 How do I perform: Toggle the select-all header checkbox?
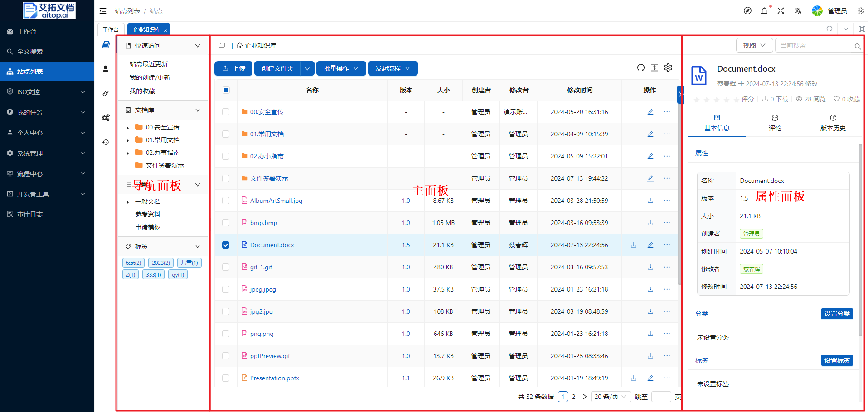point(226,90)
